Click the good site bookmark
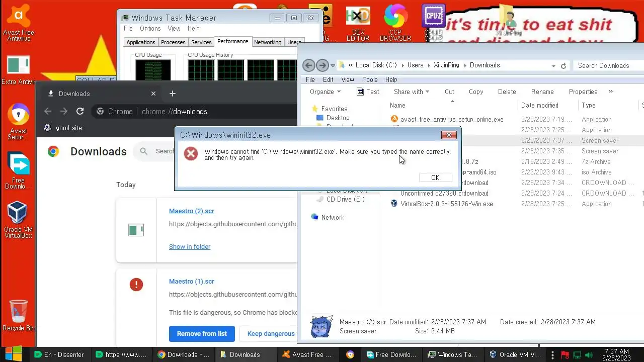This screenshot has width=644, height=362. coord(63,128)
